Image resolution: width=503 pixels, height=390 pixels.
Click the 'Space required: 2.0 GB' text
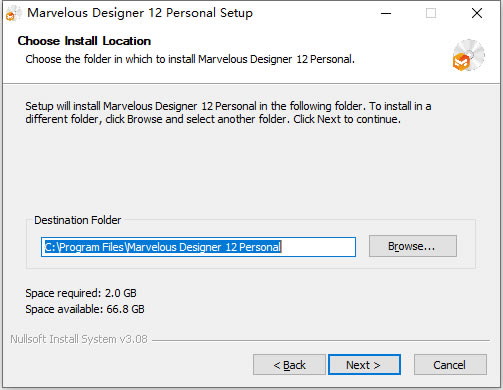pos(81,293)
